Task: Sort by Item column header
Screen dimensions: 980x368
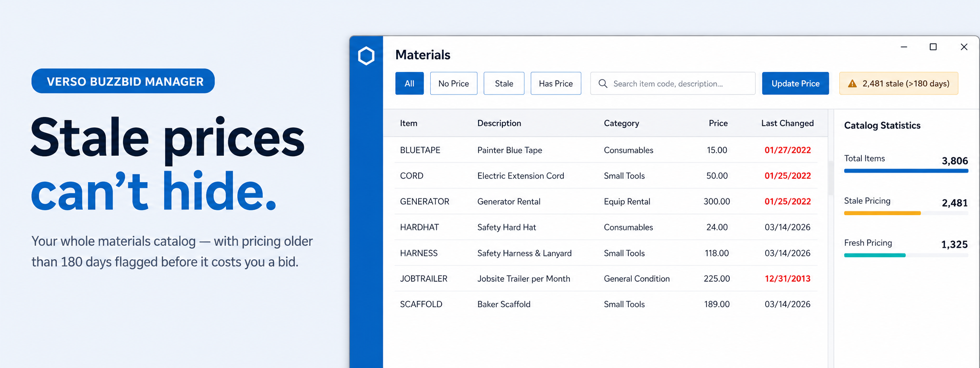Action: click(x=409, y=123)
